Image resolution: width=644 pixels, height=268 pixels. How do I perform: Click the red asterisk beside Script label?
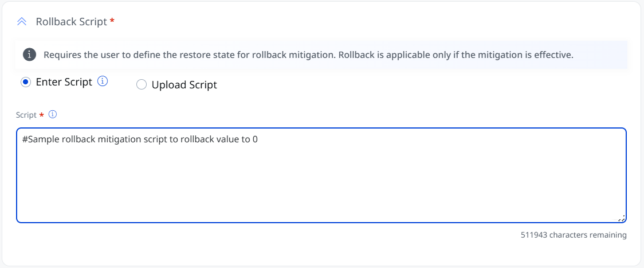coord(41,115)
